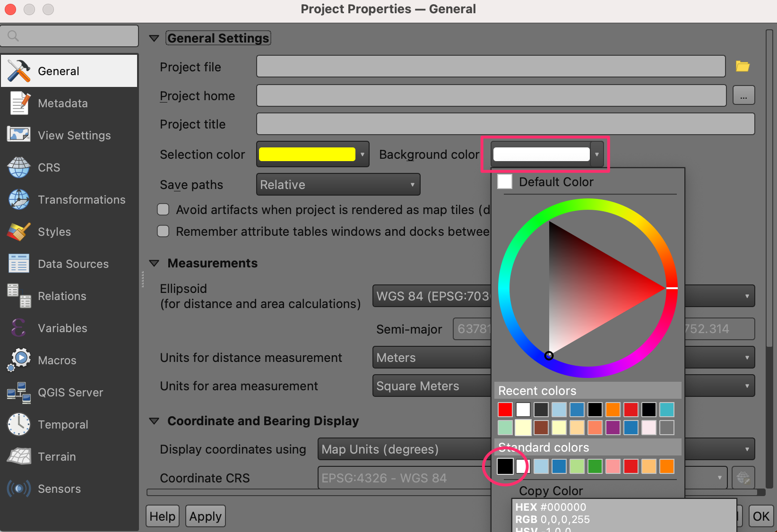
Task: Toggle Remember attribute tables windows checkbox
Action: (x=163, y=231)
